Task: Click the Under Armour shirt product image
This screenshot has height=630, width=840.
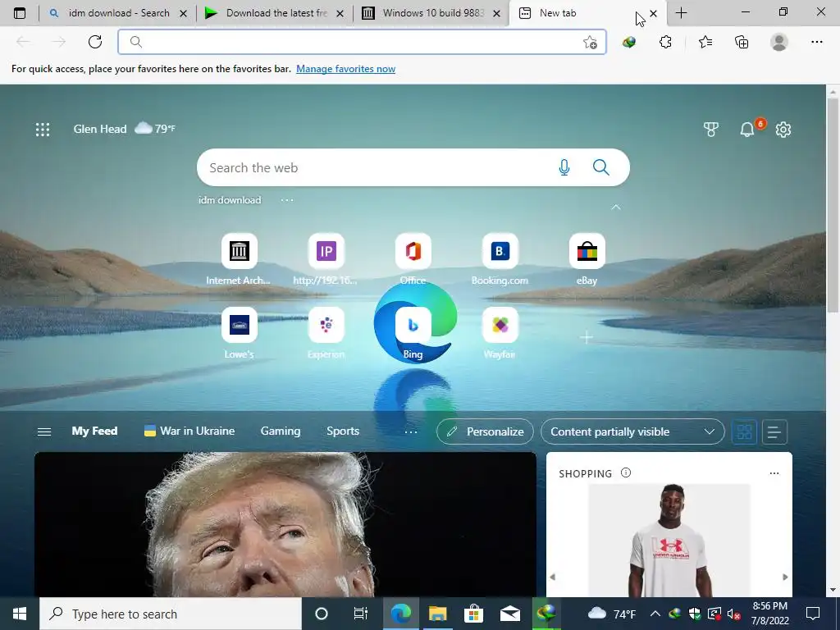Action: (669, 541)
